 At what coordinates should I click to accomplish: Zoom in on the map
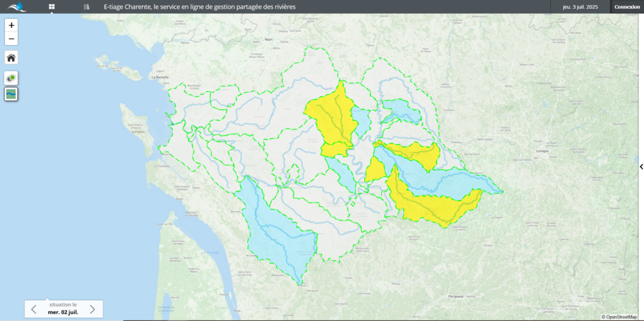click(11, 25)
